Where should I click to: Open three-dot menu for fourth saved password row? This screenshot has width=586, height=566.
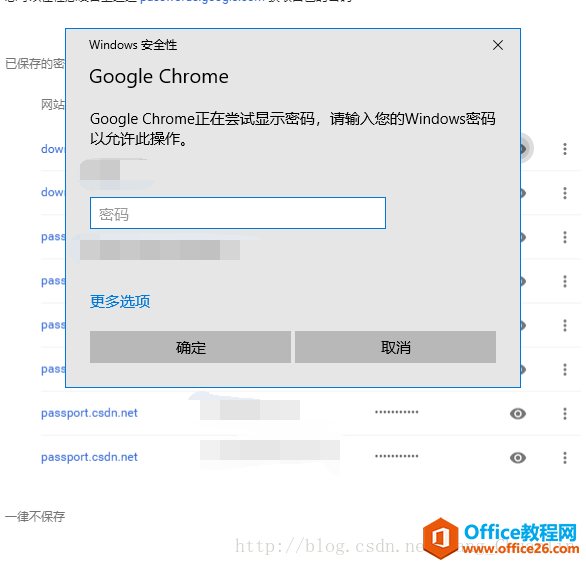point(565,281)
